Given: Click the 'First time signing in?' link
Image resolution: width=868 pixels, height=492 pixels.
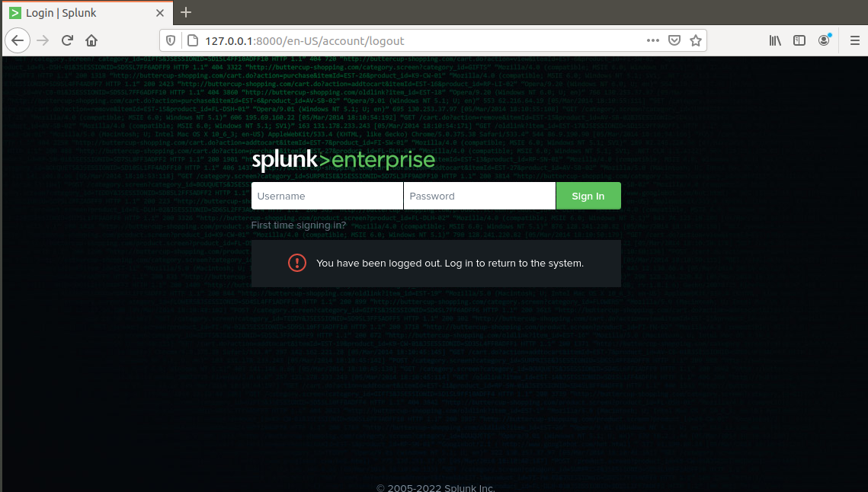Looking at the screenshot, I should pyautogui.click(x=299, y=225).
